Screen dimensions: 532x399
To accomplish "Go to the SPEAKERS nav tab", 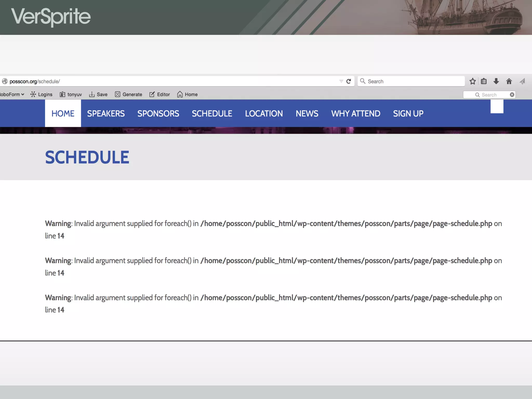I will pos(106,114).
